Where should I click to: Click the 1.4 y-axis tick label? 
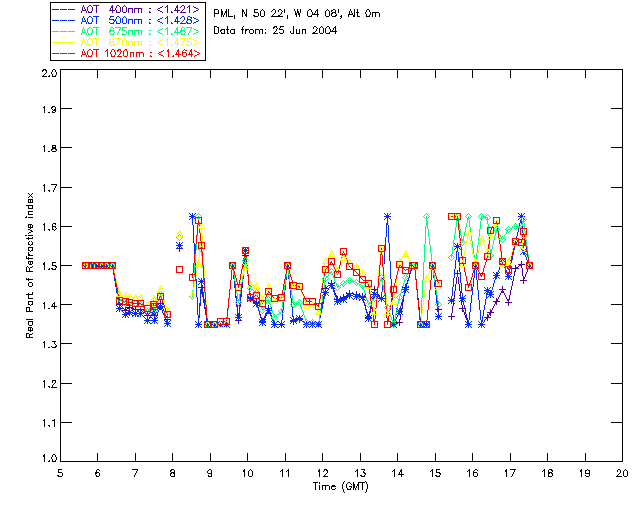point(49,305)
